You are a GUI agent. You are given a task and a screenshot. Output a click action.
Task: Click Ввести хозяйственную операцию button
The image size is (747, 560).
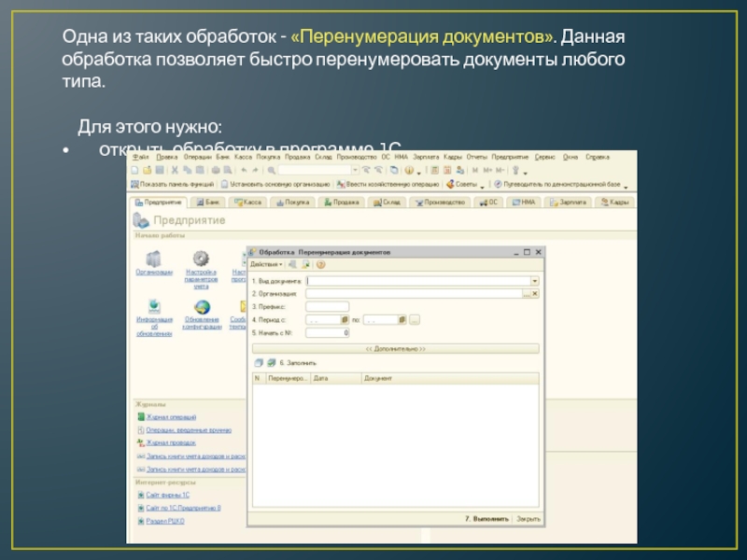click(388, 184)
